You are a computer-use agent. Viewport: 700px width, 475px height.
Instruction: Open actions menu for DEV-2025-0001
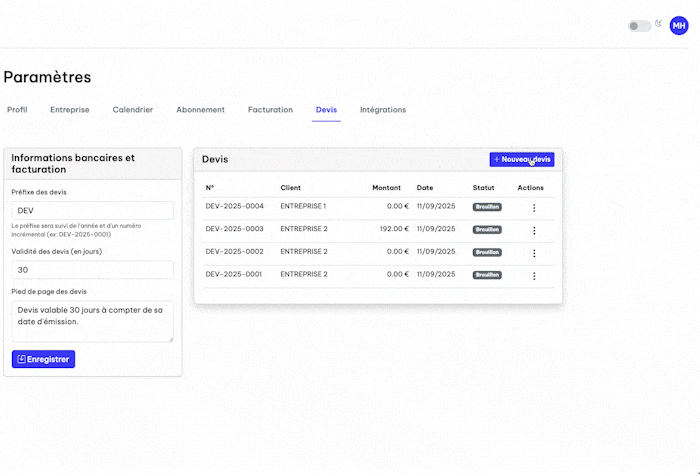533,275
